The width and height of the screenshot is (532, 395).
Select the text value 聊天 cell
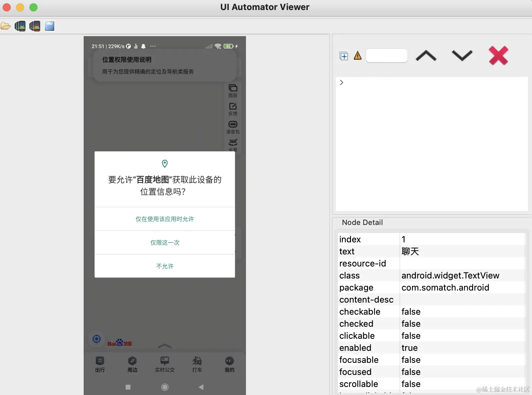tap(462, 251)
